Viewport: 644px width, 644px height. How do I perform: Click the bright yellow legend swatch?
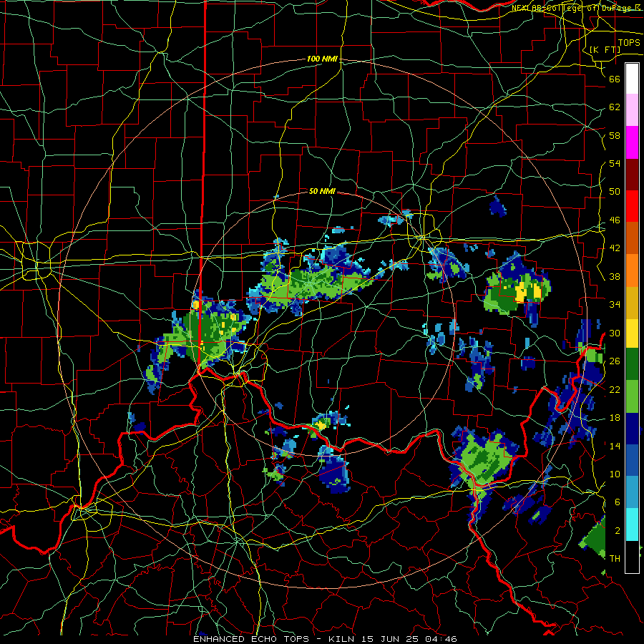632,333
